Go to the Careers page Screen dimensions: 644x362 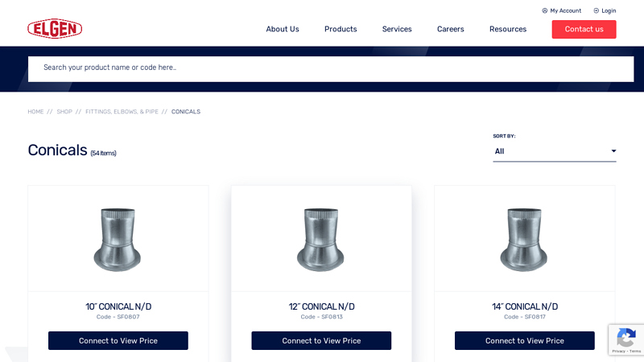(x=451, y=29)
